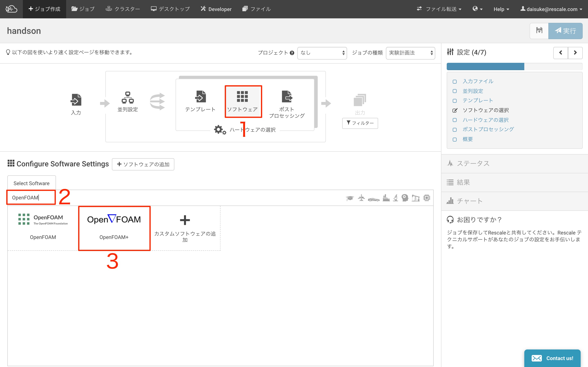Switch to the Select Software tab
Screen dimensions: 588x367
[32, 183]
